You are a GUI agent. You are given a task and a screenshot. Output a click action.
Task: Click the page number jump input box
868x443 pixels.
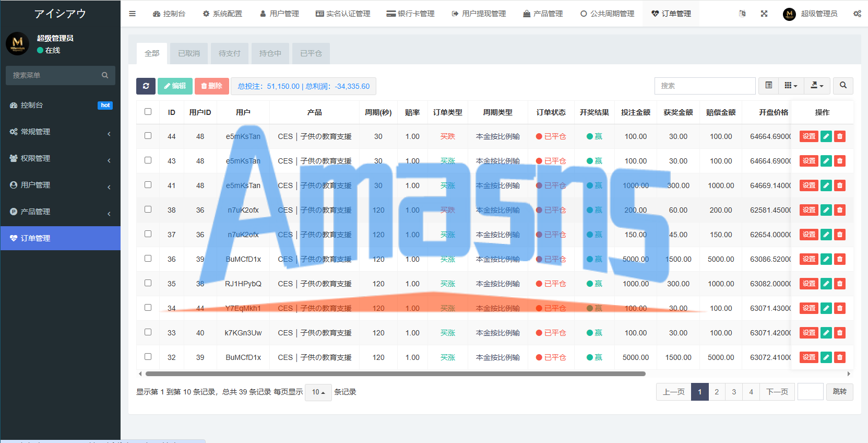811,392
